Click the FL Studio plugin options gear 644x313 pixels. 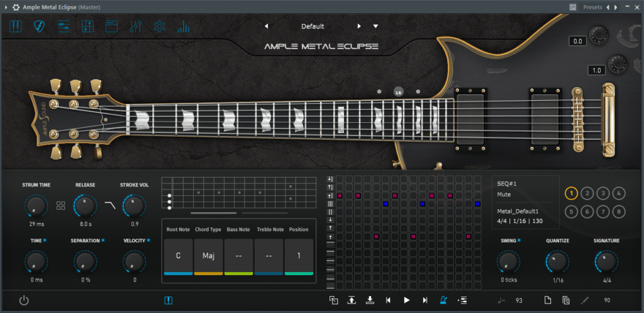pos(16,8)
